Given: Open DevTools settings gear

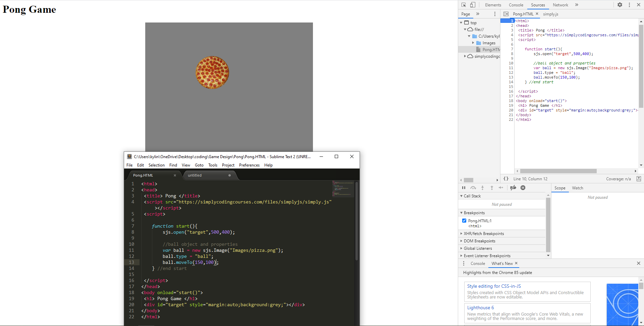Looking at the screenshot, I should click(x=620, y=5).
